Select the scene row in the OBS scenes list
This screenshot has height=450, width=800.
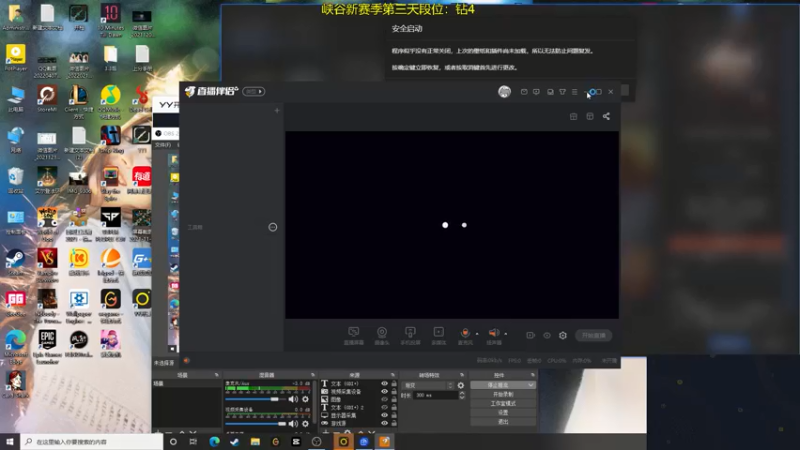pos(187,384)
